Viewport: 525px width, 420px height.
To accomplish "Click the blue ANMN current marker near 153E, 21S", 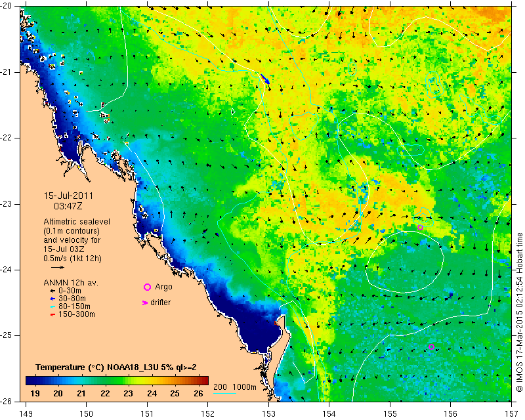I will [x=265, y=79].
